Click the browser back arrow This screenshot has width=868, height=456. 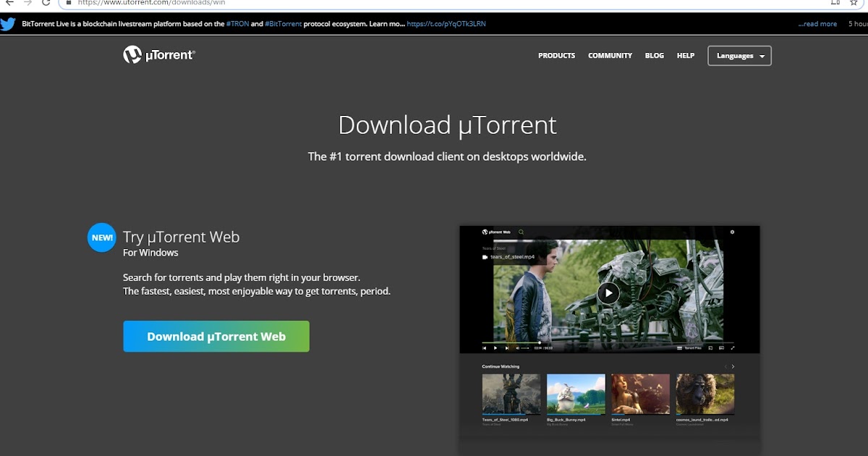(9, 3)
